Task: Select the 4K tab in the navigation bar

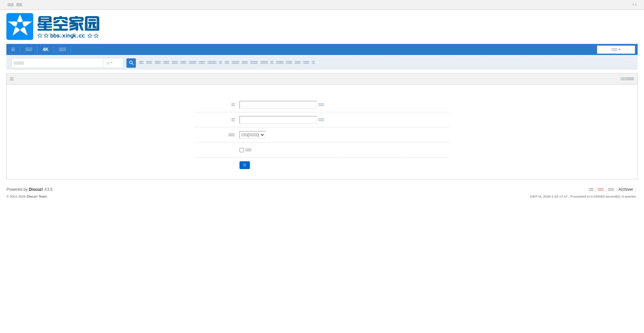Action: [45, 50]
